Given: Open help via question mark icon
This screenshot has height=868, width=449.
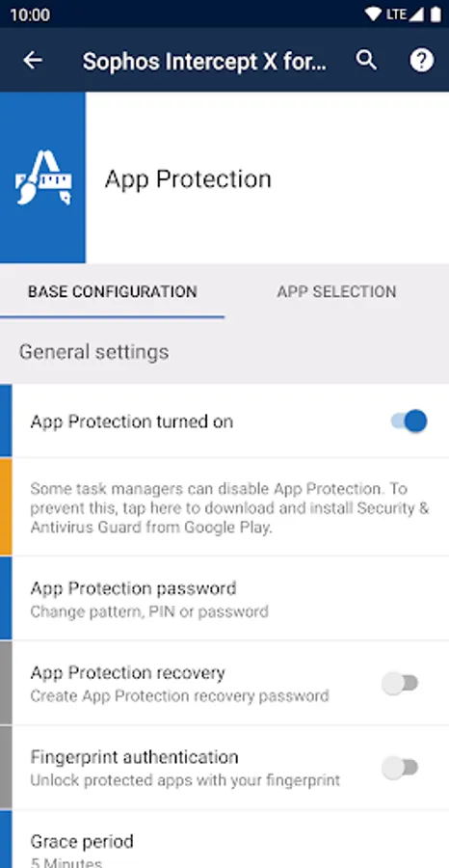Looking at the screenshot, I should [x=421, y=61].
